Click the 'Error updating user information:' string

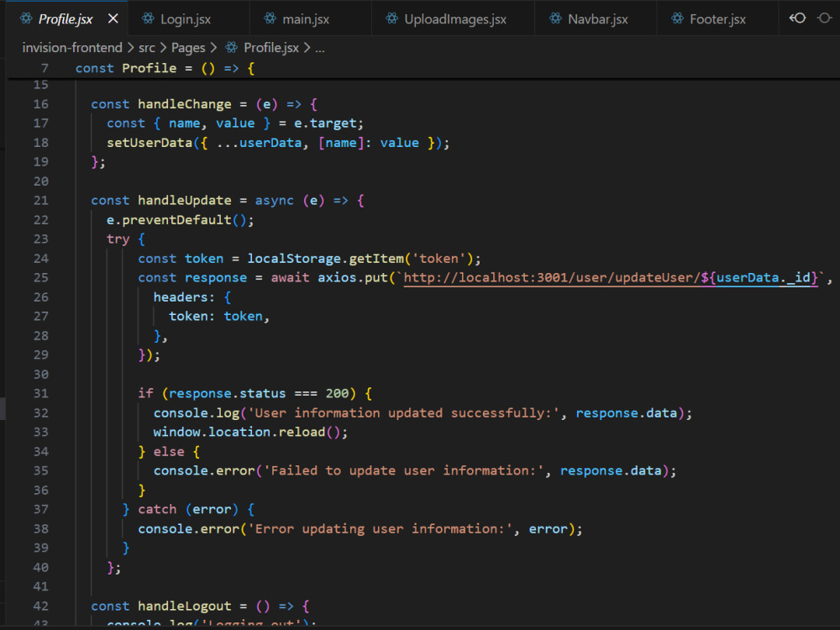(380, 528)
